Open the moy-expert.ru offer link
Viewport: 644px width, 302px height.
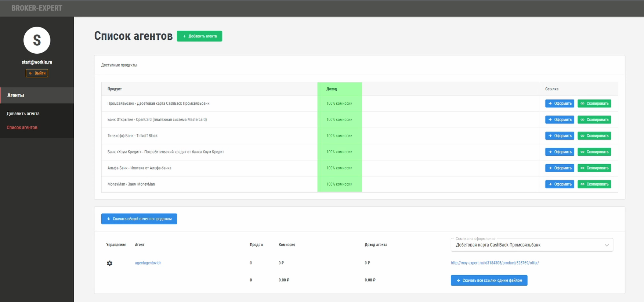pyautogui.click(x=495, y=263)
